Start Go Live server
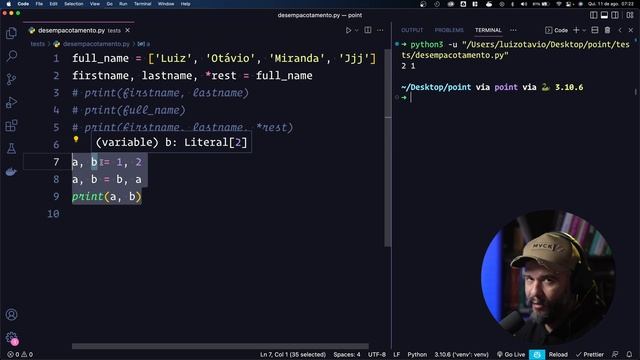 coord(511,354)
